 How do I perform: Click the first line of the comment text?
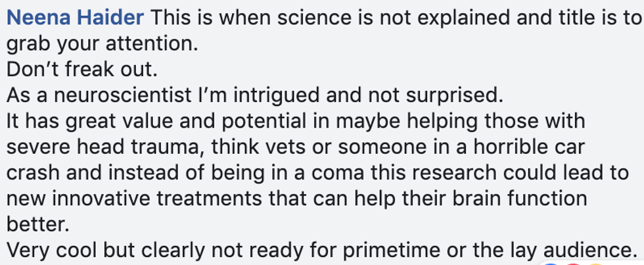(394, 18)
